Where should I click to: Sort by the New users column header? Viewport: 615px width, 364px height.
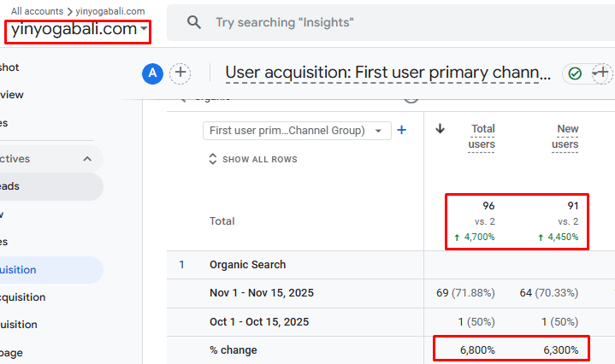(565, 137)
